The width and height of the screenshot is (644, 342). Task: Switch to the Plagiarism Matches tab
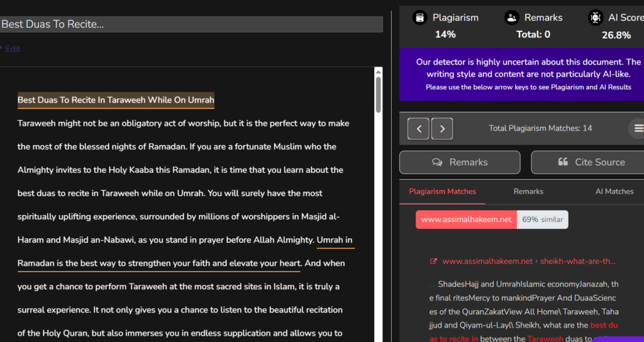[442, 191]
